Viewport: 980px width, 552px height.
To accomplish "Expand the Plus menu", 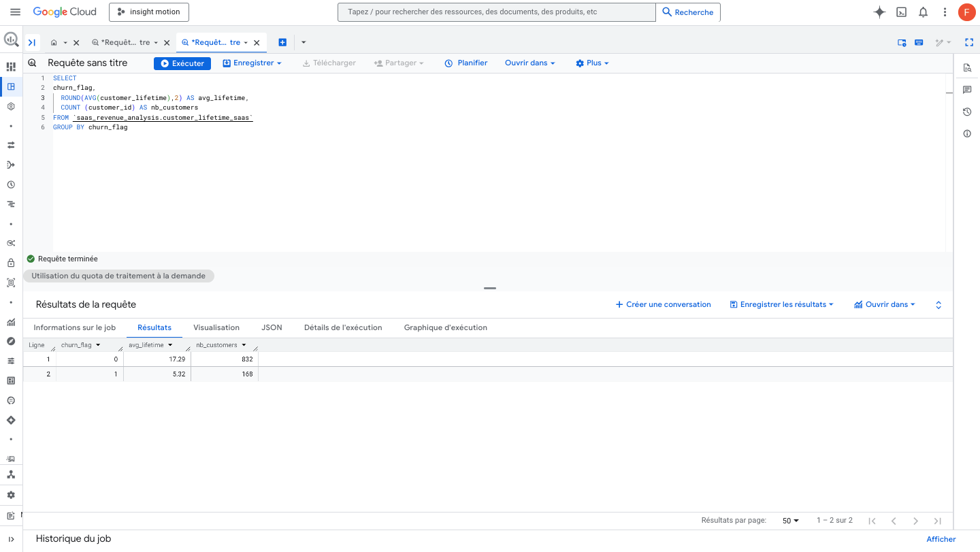I will (592, 63).
